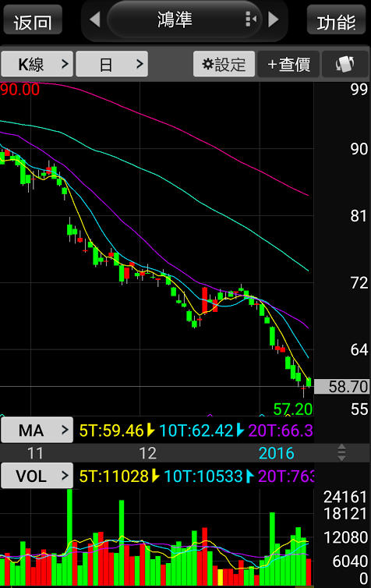Select the low price label 57.20
The image size is (371, 588).
point(293,409)
